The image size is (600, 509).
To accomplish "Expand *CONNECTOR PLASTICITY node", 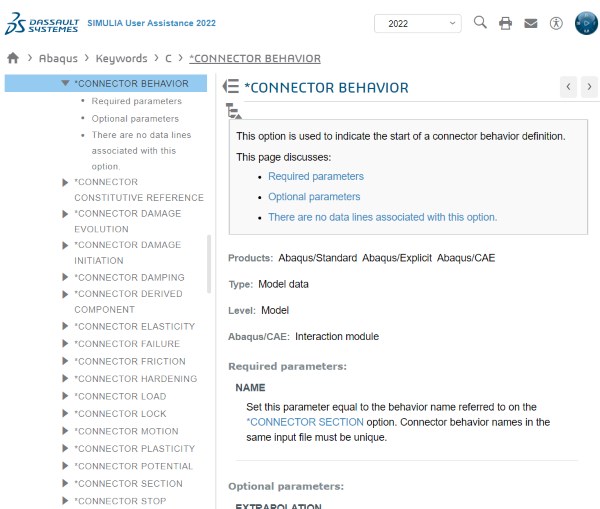I will click(65, 448).
